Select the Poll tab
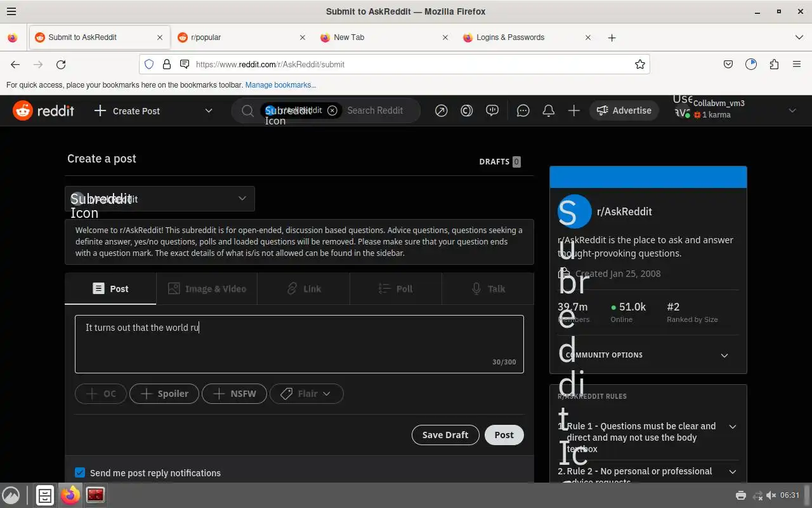Image resolution: width=812 pixels, height=508 pixels. tap(395, 288)
